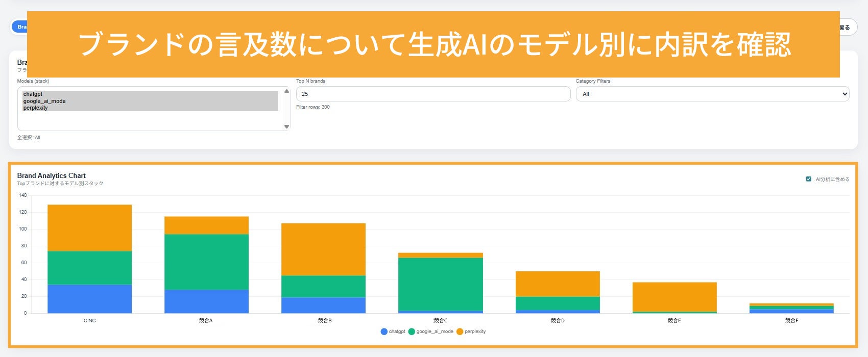Click the Top N brands label
Screen dimensions: 868x357
click(310, 81)
